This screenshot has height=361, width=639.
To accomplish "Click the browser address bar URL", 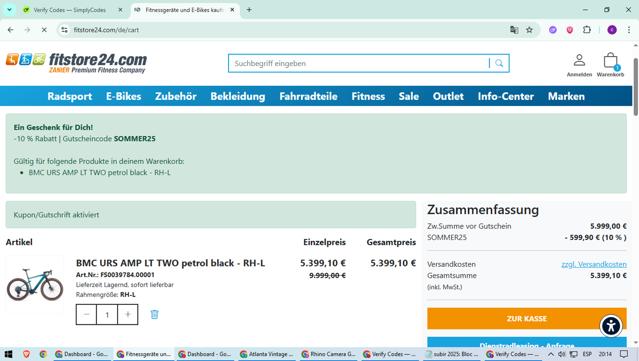I will pyautogui.click(x=106, y=30).
